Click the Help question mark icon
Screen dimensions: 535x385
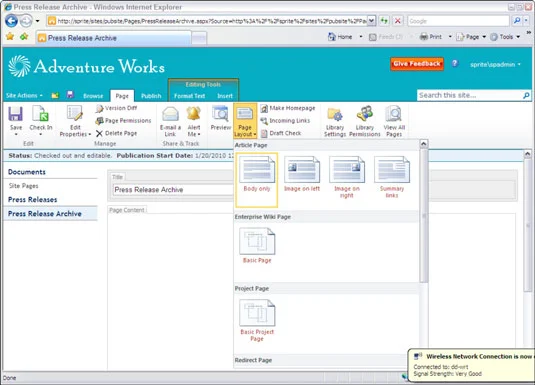pyautogui.click(x=454, y=63)
